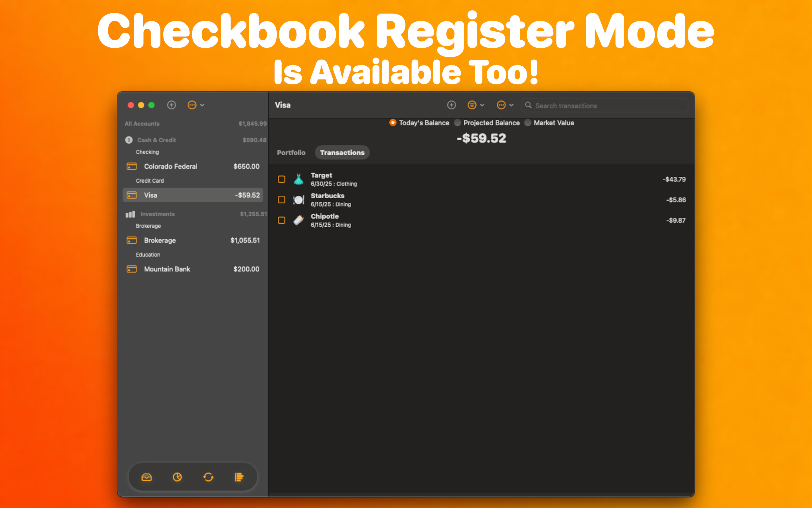812x508 pixels.
Task: Click the Cash & Credit dollar icon
Action: [x=129, y=140]
